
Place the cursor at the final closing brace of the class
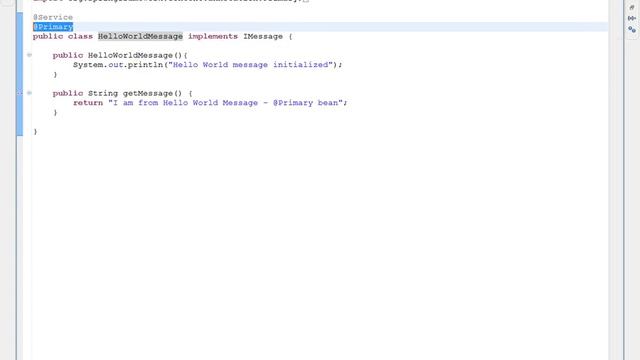(x=35, y=131)
